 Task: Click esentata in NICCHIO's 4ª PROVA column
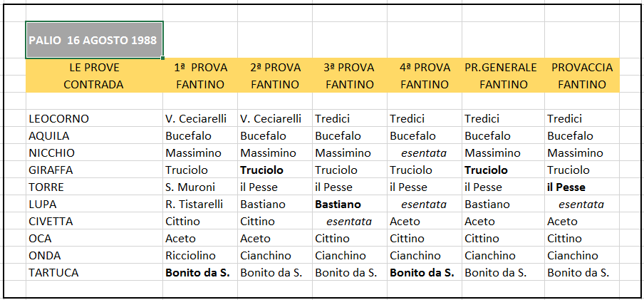[425, 153]
